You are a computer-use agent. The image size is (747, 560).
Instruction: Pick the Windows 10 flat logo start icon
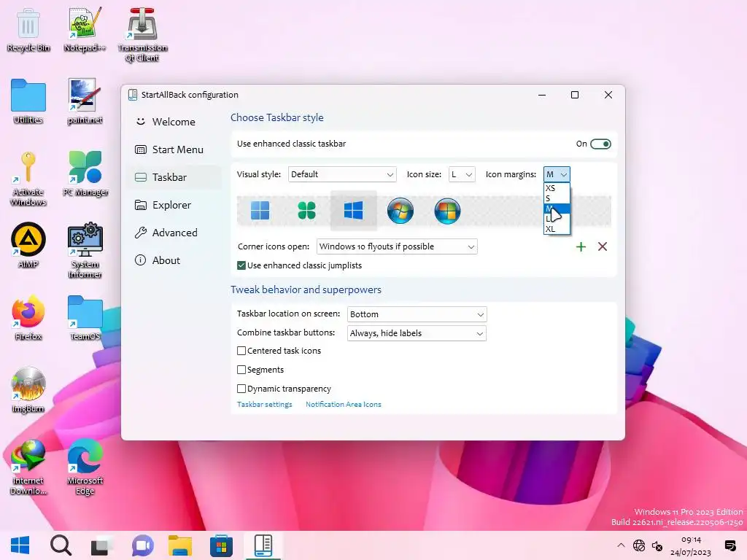pos(354,211)
